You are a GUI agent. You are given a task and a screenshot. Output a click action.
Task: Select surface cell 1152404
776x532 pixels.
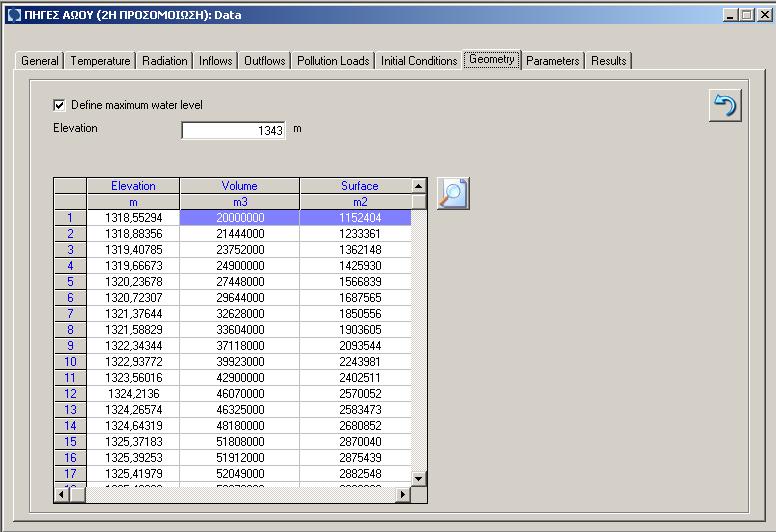(355, 218)
